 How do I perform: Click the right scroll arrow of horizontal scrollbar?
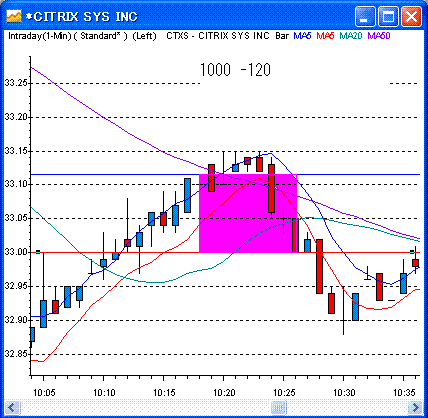415,407
